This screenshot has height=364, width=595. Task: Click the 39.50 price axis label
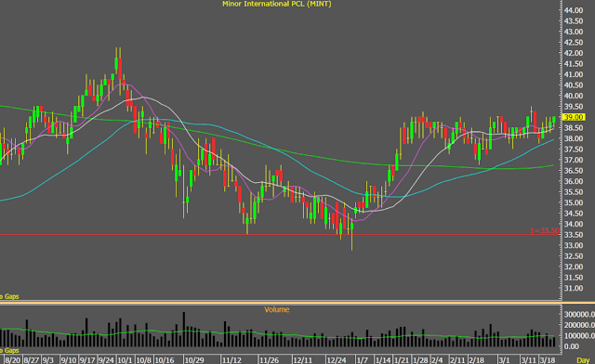coord(574,107)
